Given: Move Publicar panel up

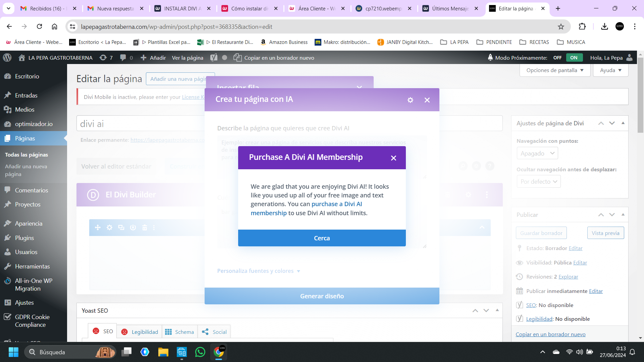Looking at the screenshot, I should click(601, 215).
